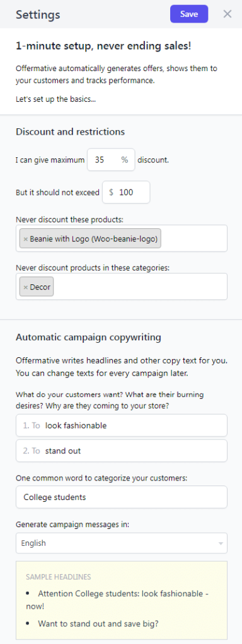242x644 pixels.
Task: Click the dropdown arrow next to English
Action: 221,543
